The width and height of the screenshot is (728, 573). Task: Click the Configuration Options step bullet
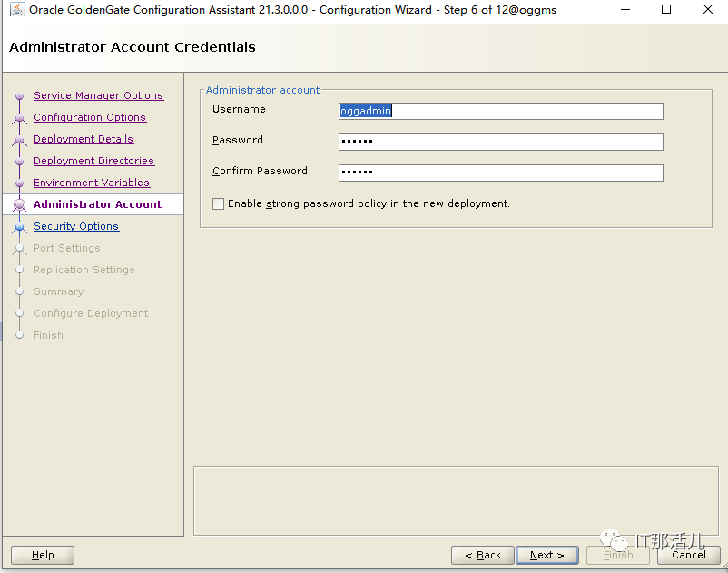(x=19, y=118)
